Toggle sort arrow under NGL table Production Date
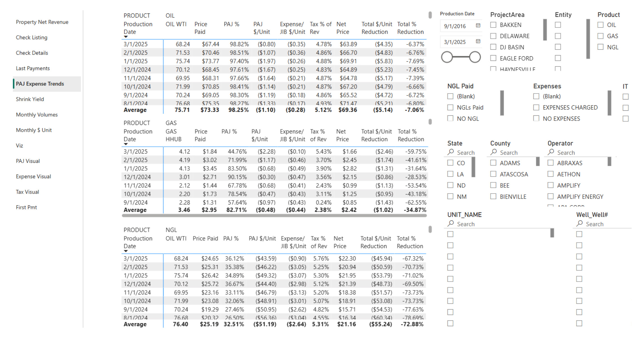The width and height of the screenshot is (644, 339). pyautogui.click(x=126, y=251)
